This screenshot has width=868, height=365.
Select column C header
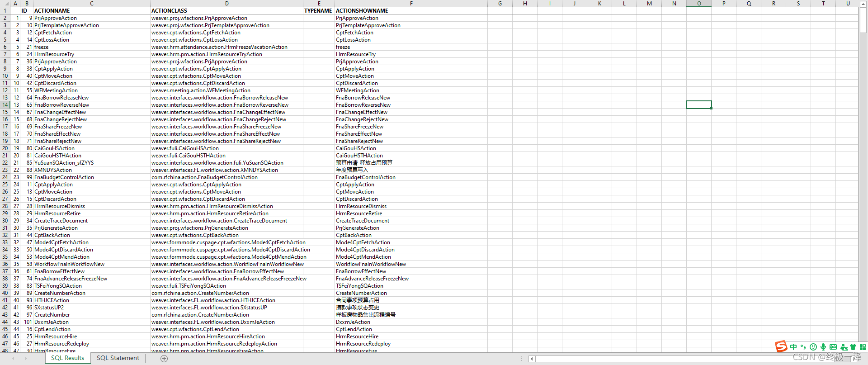pos(92,3)
